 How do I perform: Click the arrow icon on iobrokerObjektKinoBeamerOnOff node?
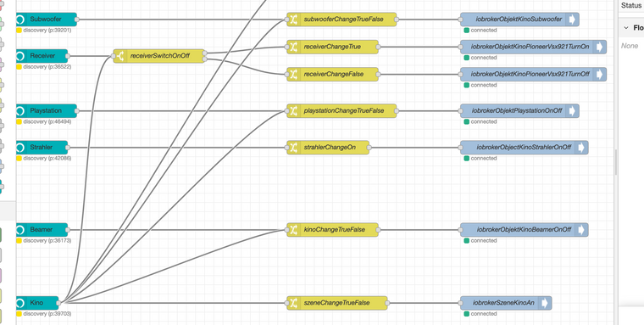click(x=581, y=230)
